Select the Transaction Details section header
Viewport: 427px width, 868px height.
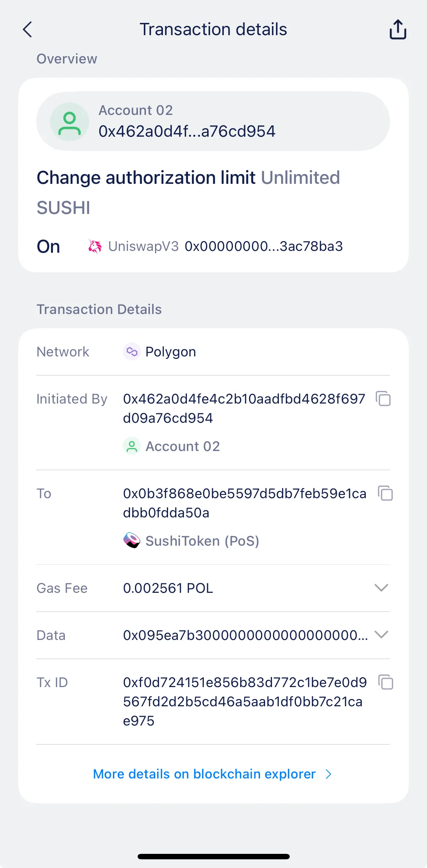click(99, 309)
